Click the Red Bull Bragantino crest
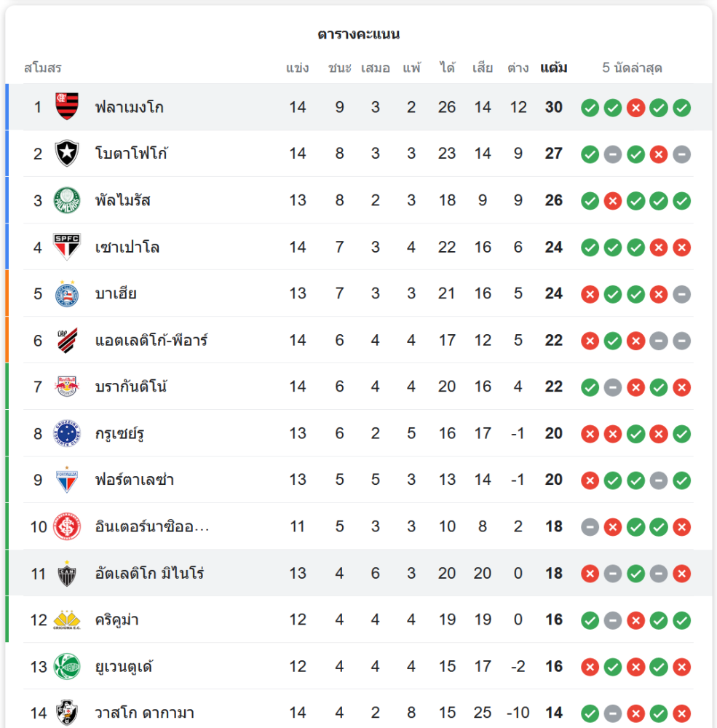The height and width of the screenshot is (728, 717). click(x=67, y=387)
